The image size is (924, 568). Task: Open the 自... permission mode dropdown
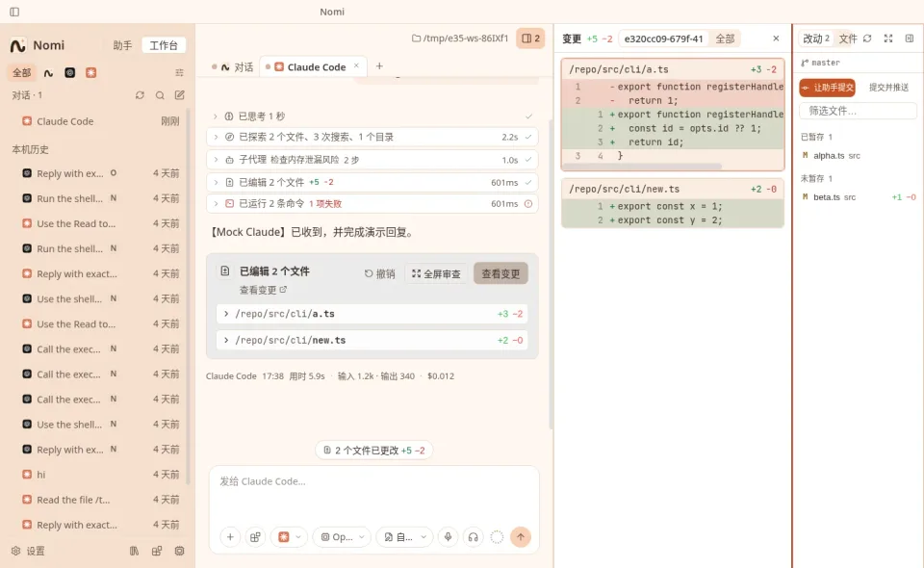coord(405,537)
